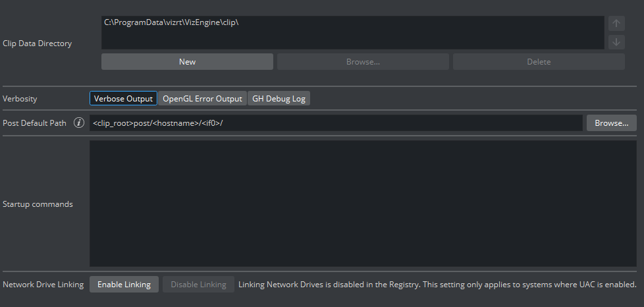Click the Network Drive Linking label
Viewport: 644px width, 307px height.
point(43,285)
